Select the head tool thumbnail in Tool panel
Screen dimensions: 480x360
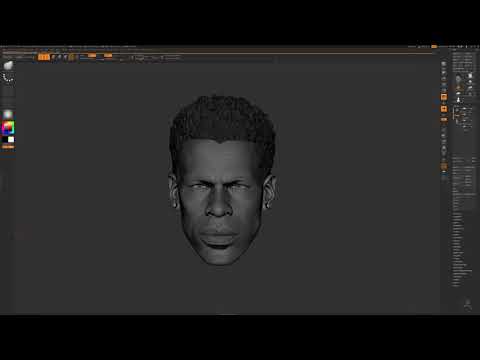click(459, 79)
